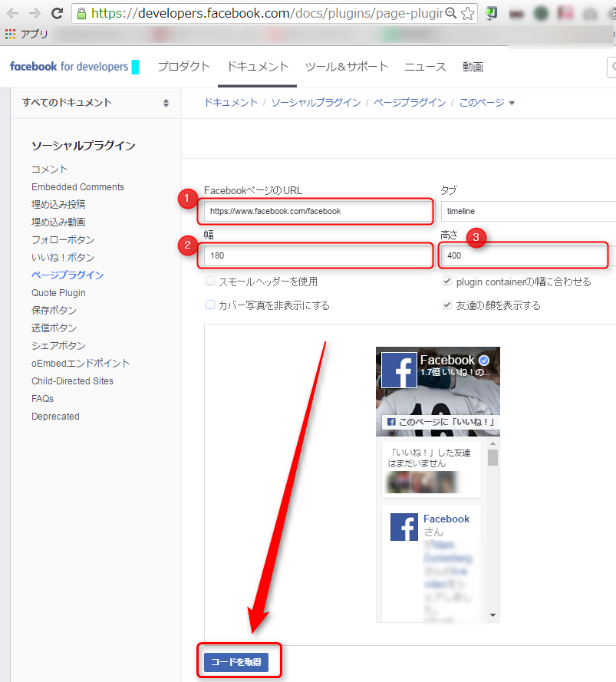The width and height of the screenshot is (616, 682).
Task: Open いいね！ボタン in the sidebar
Action: click(x=63, y=258)
